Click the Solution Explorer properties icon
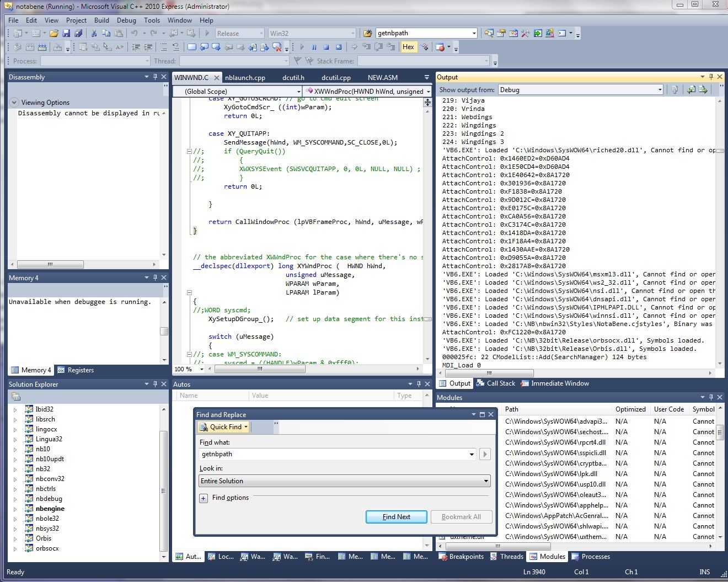 pyautogui.click(x=15, y=396)
